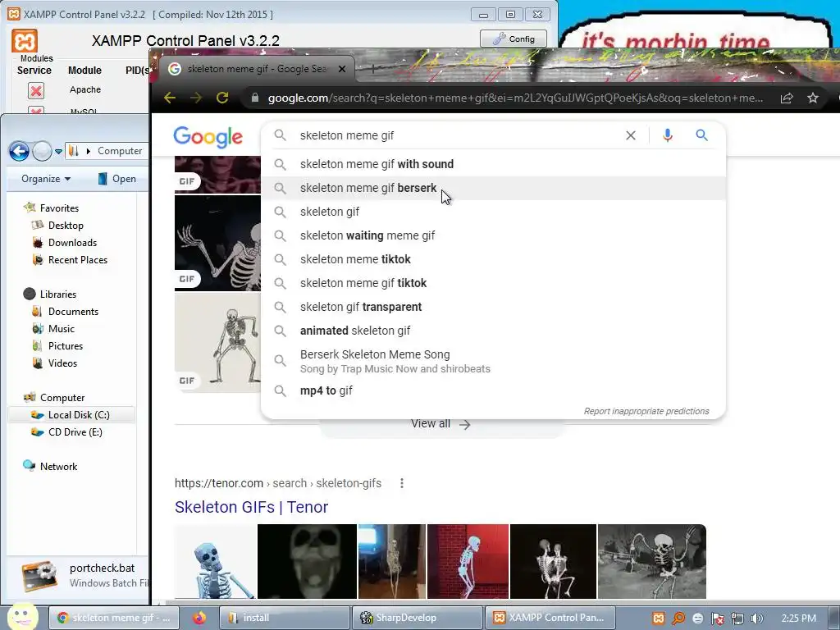Focus the skeleton meme gif search field
This screenshot has width=840, height=630.
click(x=455, y=135)
